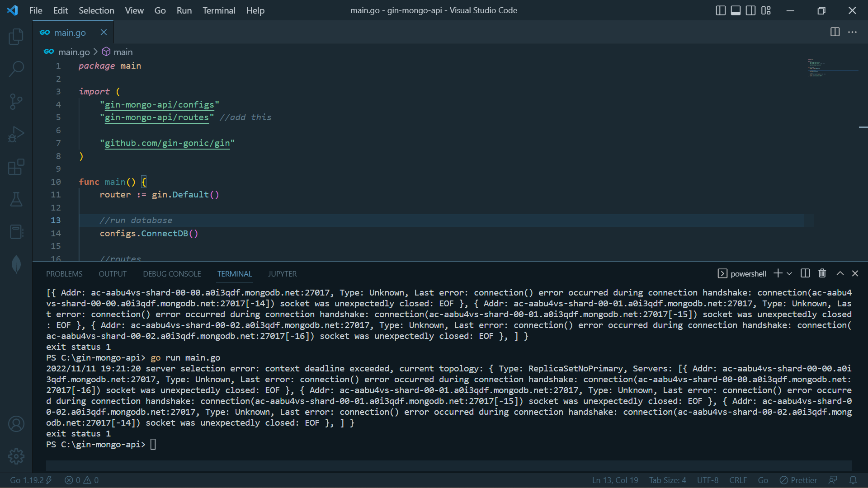
Task: Open Run and Debug view
Action: click(x=16, y=134)
